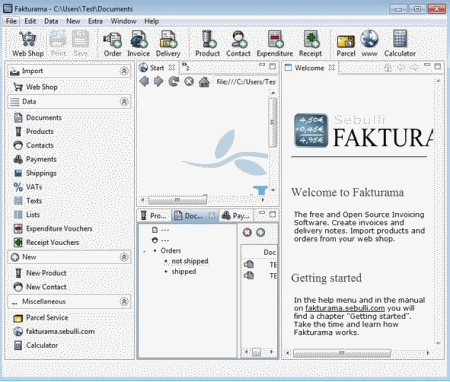Open the Extra menu
The image size is (450, 382).
(x=95, y=21)
